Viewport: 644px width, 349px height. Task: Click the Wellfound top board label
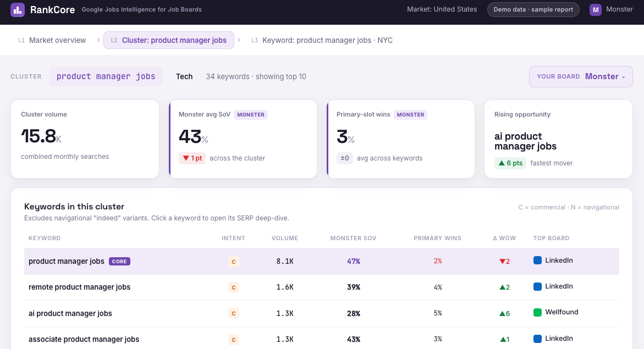(562, 312)
